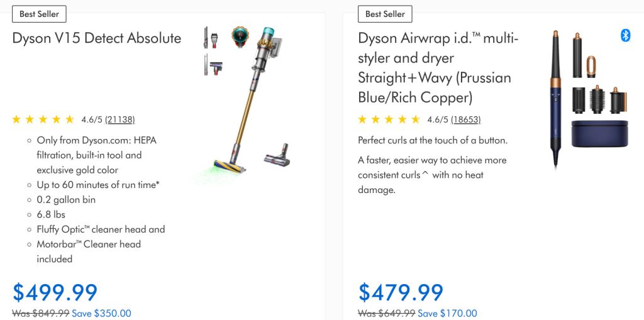The height and width of the screenshot is (320, 644).
Task: Click the V15 rating stars
Action: pos(43,119)
